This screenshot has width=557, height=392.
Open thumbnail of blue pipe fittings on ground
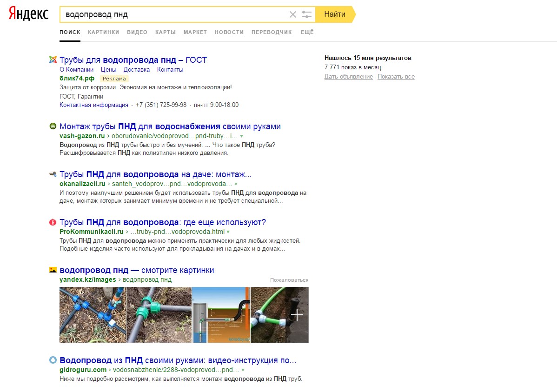[93, 315]
